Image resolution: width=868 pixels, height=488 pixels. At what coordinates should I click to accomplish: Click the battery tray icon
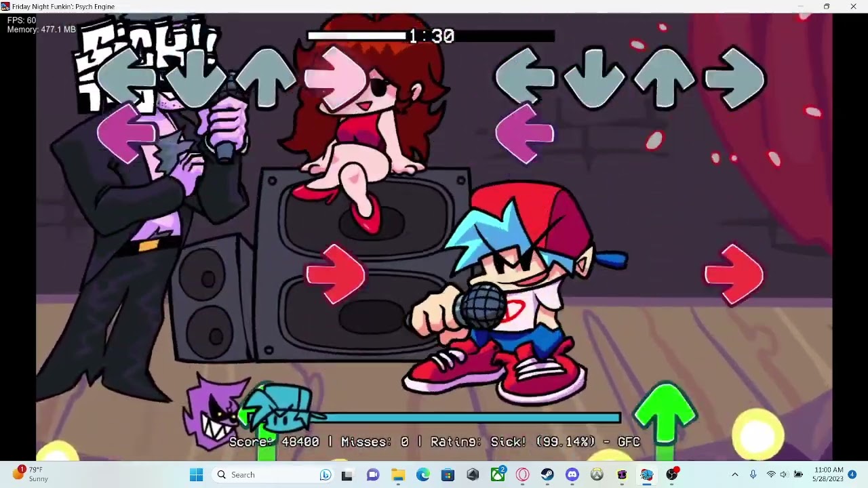tap(799, 474)
